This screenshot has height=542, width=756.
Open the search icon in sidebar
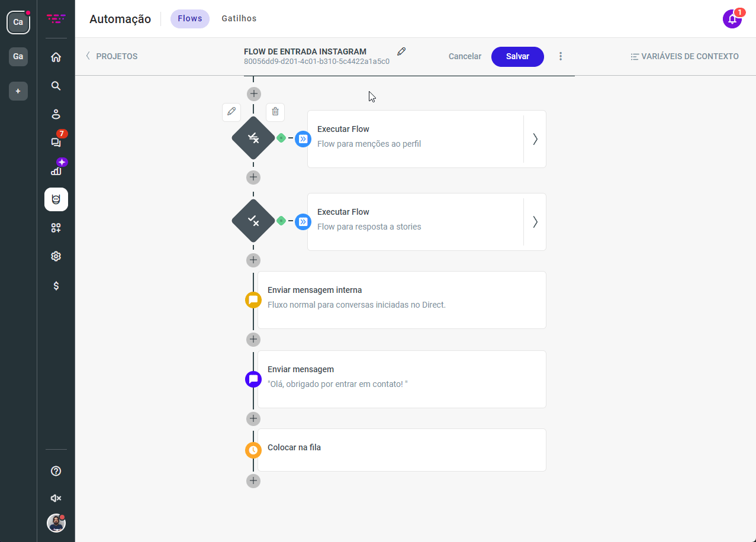(56, 86)
